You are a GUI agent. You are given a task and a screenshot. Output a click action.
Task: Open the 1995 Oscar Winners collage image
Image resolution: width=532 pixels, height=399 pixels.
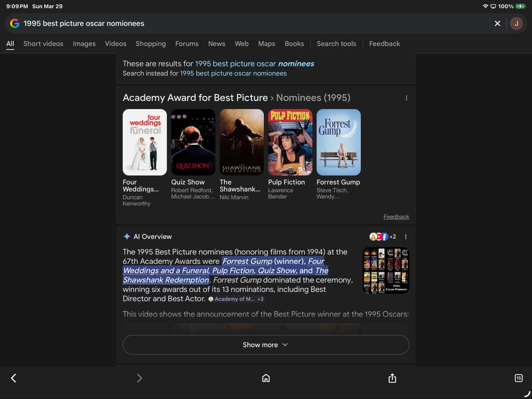386,270
